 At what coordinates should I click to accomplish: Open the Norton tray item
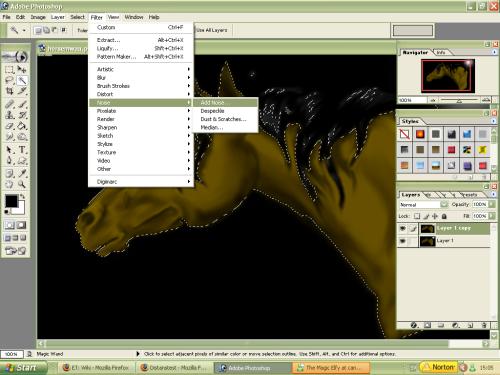point(439,367)
